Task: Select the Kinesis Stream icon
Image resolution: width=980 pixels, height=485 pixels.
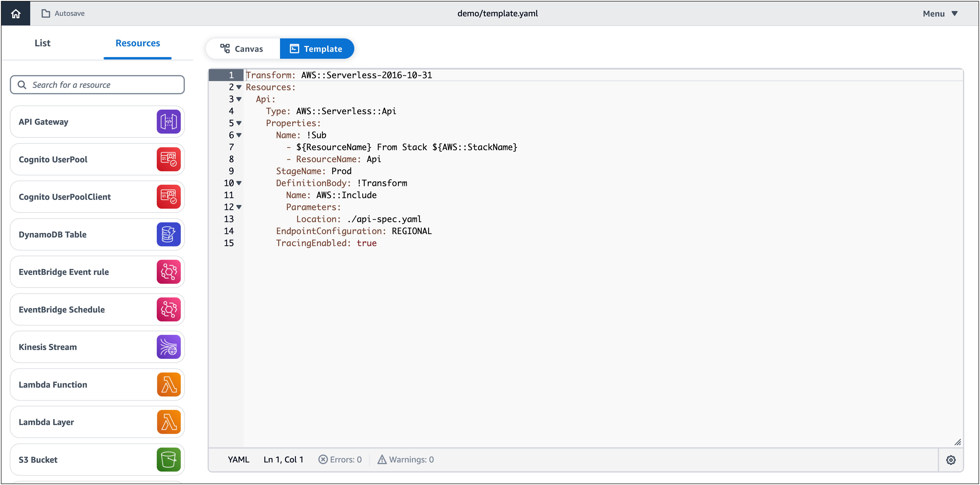Action: click(169, 347)
